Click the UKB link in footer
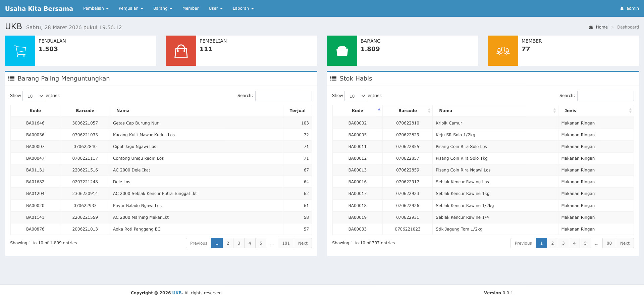Image resolution: width=644 pixels, height=301 pixels. (177, 293)
